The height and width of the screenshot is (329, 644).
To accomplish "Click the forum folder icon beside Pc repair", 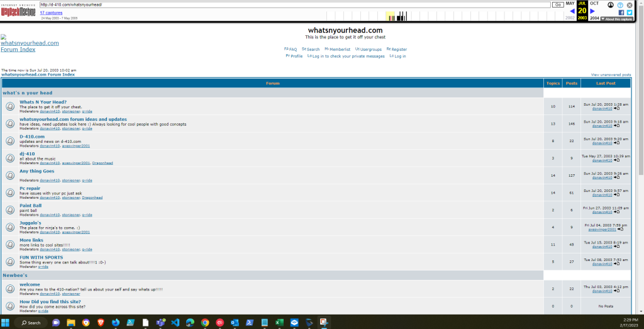I will [10, 192].
